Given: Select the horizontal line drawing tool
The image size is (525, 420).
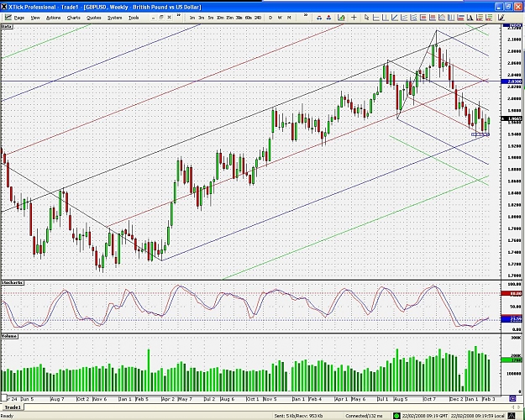Looking at the screenshot, I should pyautogui.click(x=376, y=18).
